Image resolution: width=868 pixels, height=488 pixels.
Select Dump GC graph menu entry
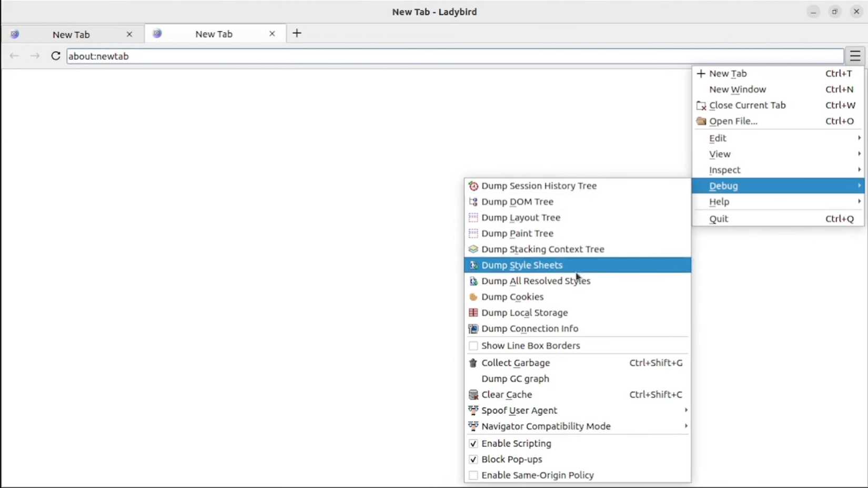577,379
